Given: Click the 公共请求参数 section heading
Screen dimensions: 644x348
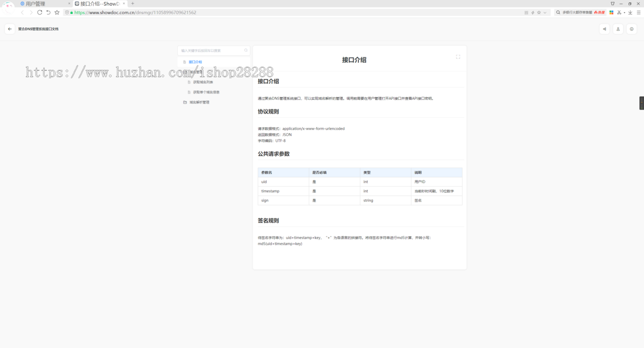Looking at the screenshot, I should pyautogui.click(x=274, y=154).
